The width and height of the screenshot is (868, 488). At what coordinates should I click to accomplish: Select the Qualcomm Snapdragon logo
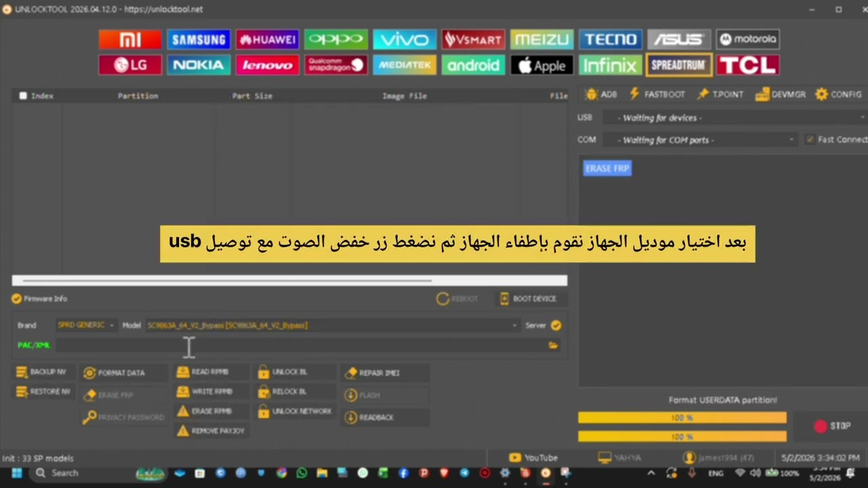click(336, 65)
